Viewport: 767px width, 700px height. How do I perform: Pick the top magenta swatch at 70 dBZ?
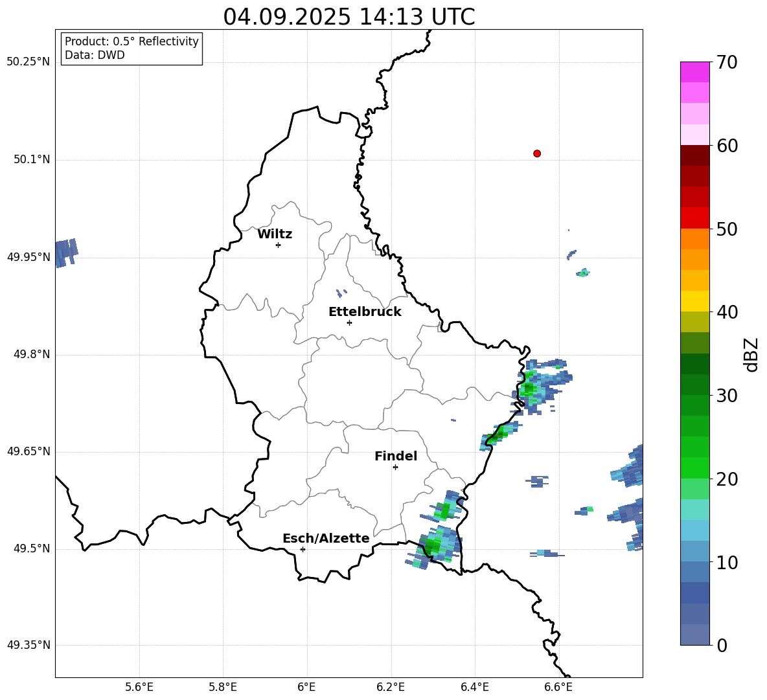coord(695,72)
